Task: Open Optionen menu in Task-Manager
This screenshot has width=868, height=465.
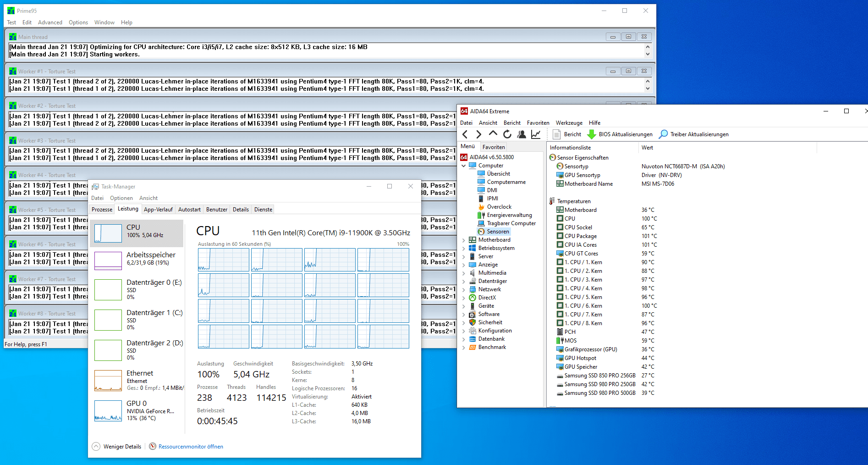Action: tap(121, 198)
